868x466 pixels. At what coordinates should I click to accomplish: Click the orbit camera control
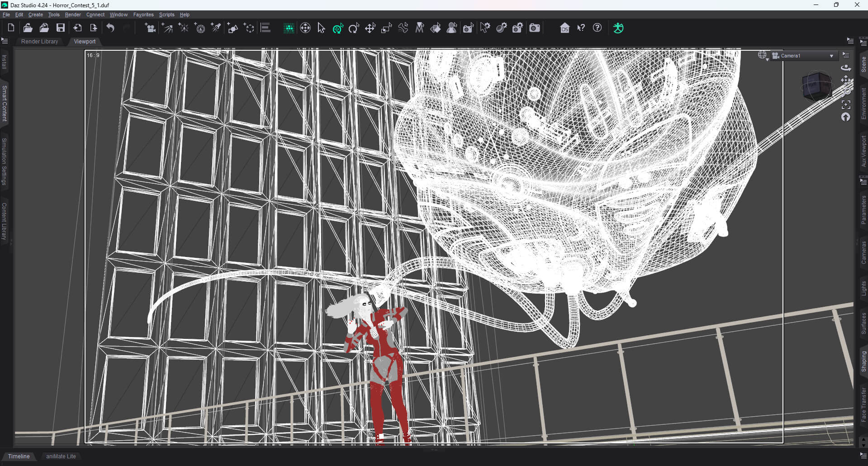tap(845, 68)
